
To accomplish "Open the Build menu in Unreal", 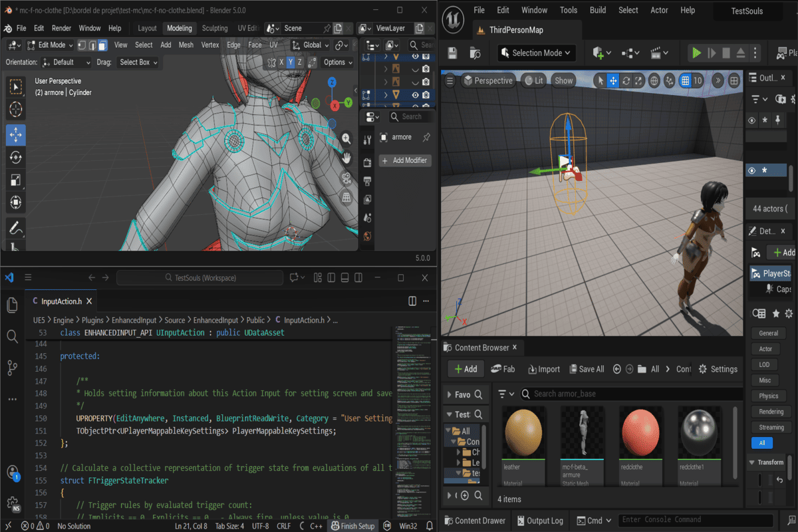I will pyautogui.click(x=597, y=10).
